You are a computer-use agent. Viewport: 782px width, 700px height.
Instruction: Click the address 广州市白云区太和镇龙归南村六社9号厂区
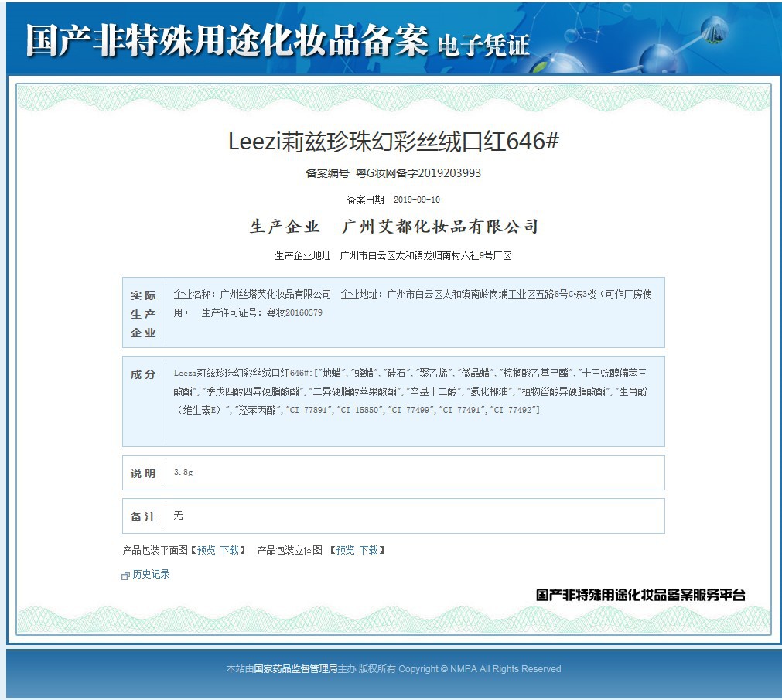(x=426, y=256)
